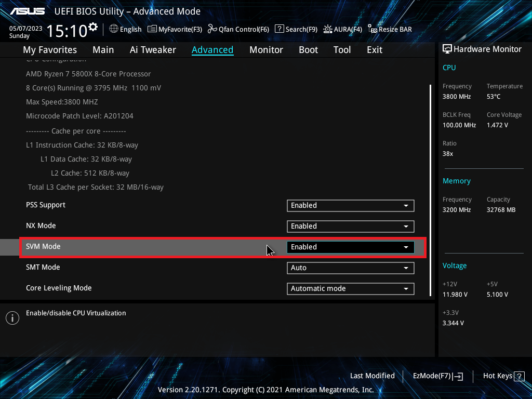This screenshot has width=532, height=399.
Task: Click Last Modified button
Action: coord(372,376)
